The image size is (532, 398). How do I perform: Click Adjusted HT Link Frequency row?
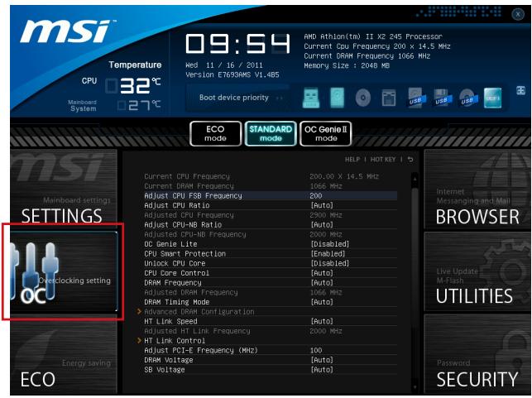pyautogui.click(x=271, y=331)
